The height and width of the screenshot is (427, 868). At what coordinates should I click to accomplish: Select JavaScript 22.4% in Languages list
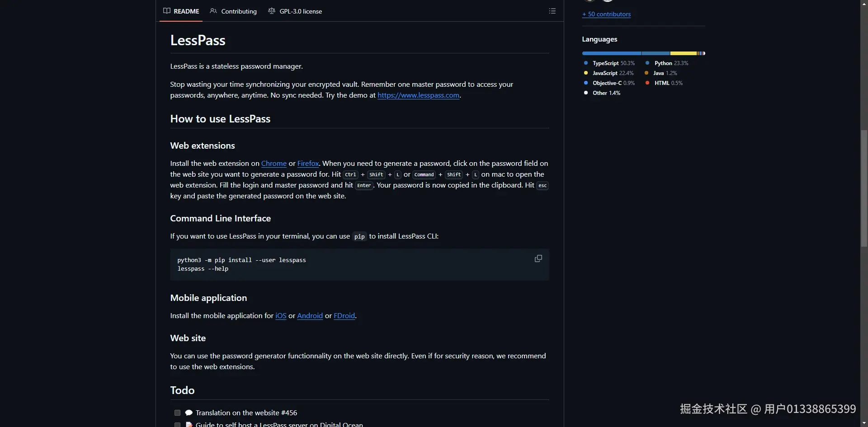point(609,73)
